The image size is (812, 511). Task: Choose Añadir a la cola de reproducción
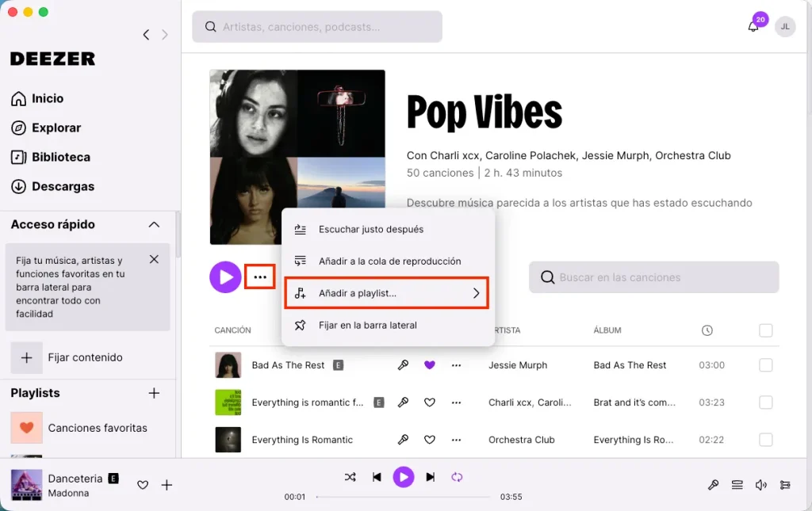click(x=388, y=261)
